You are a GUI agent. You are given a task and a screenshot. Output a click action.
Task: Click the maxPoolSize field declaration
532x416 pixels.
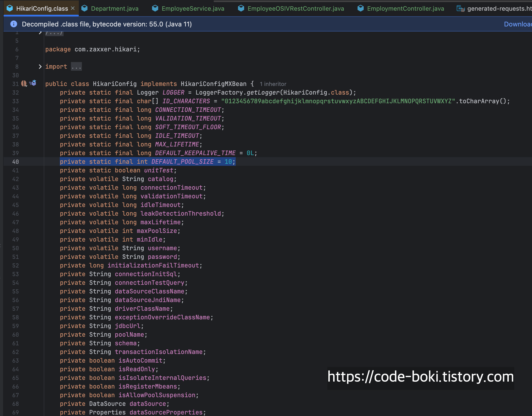pyautogui.click(x=157, y=231)
